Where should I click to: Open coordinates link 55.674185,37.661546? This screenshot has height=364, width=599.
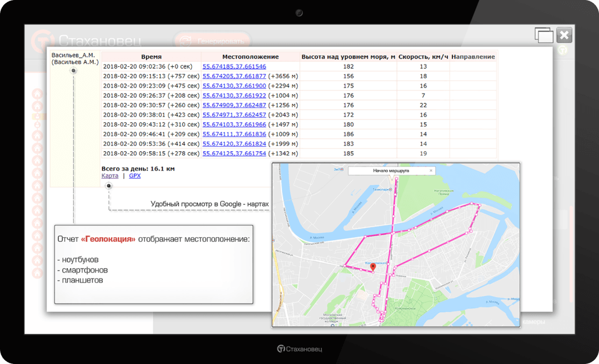point(234,66)
